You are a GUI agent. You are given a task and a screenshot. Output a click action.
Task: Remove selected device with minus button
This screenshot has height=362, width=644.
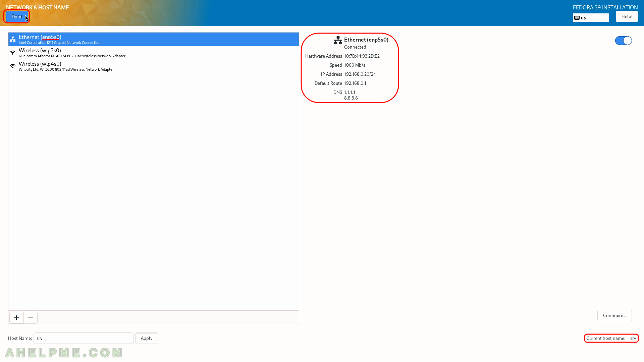tap(31, 318)
